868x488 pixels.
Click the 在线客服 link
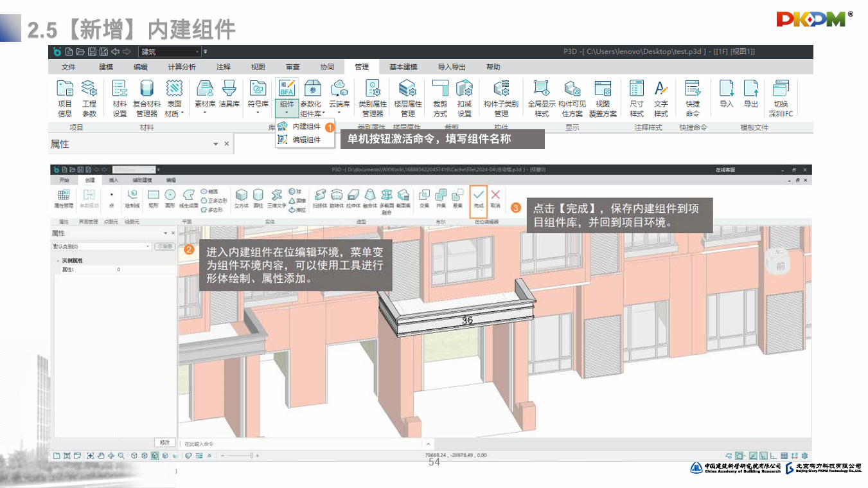(x=725, y=170)
